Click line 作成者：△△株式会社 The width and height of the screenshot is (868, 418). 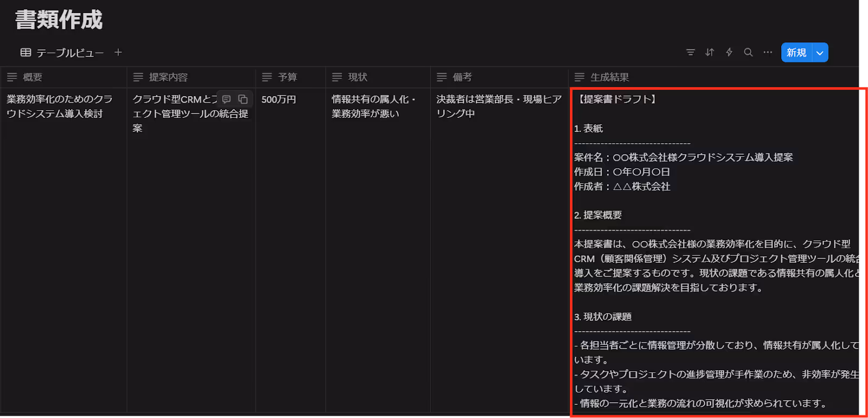pyautogui.click(x=622, y=187)
